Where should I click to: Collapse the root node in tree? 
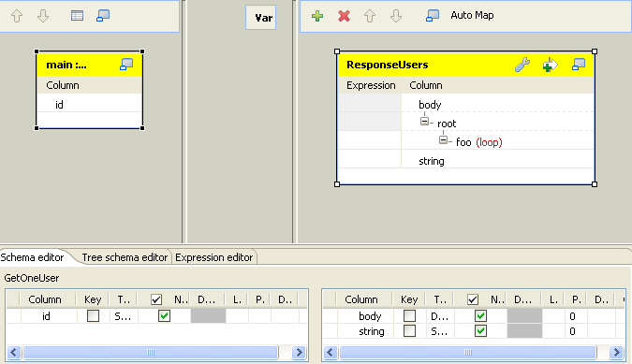coord(424,122)
